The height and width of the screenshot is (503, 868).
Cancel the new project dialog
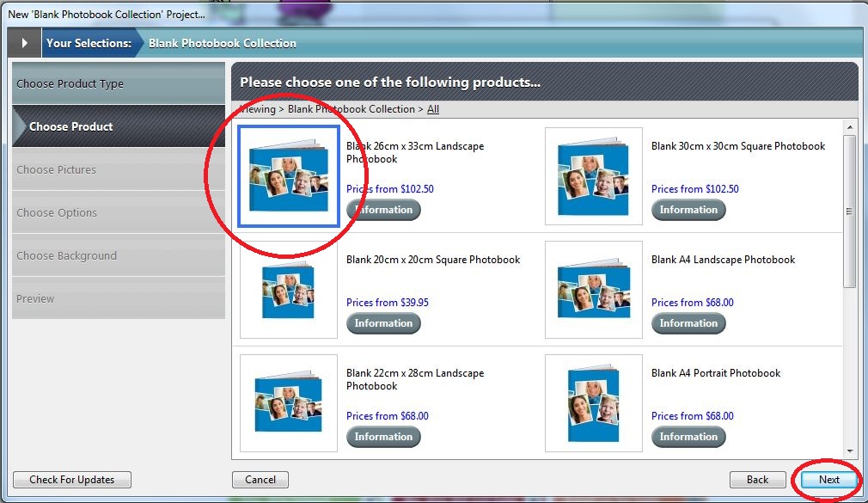(260, 480)
